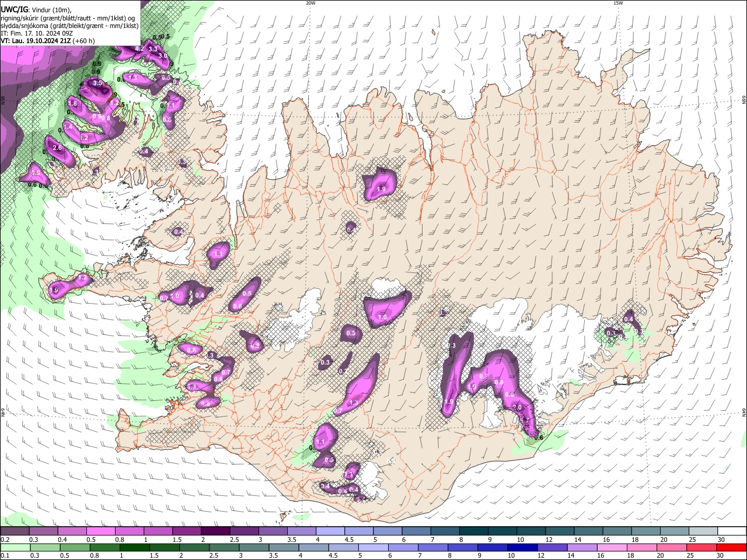This screenshot has width=747, height=560.
Task: Click the 'IT: Fim. 17. 10. 2024 09Z' line
Action: point(37,33)
